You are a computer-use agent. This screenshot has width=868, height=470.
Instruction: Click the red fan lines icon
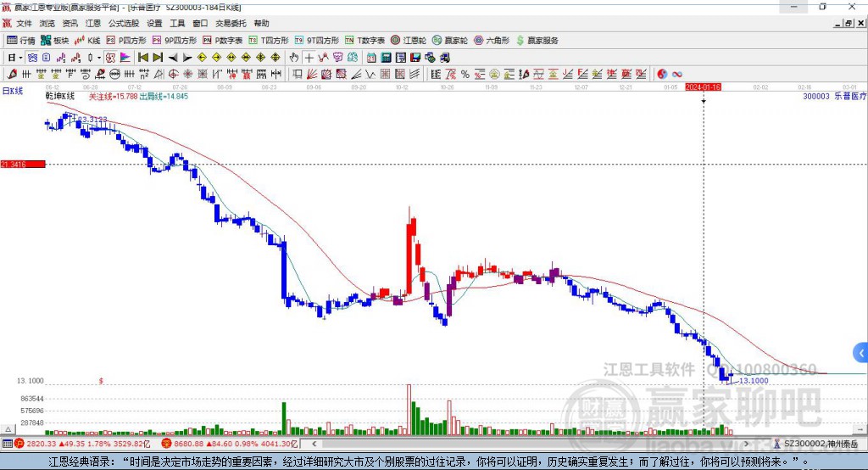312,74
